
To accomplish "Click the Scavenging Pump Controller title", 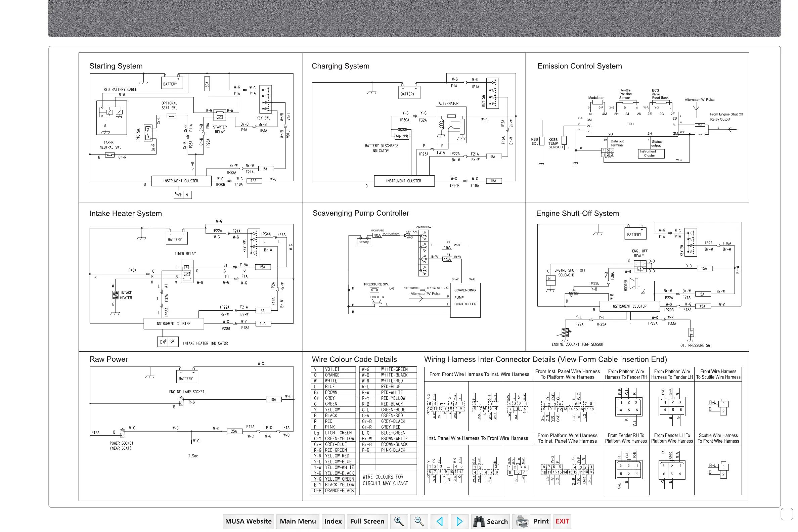I will point(361,213).
